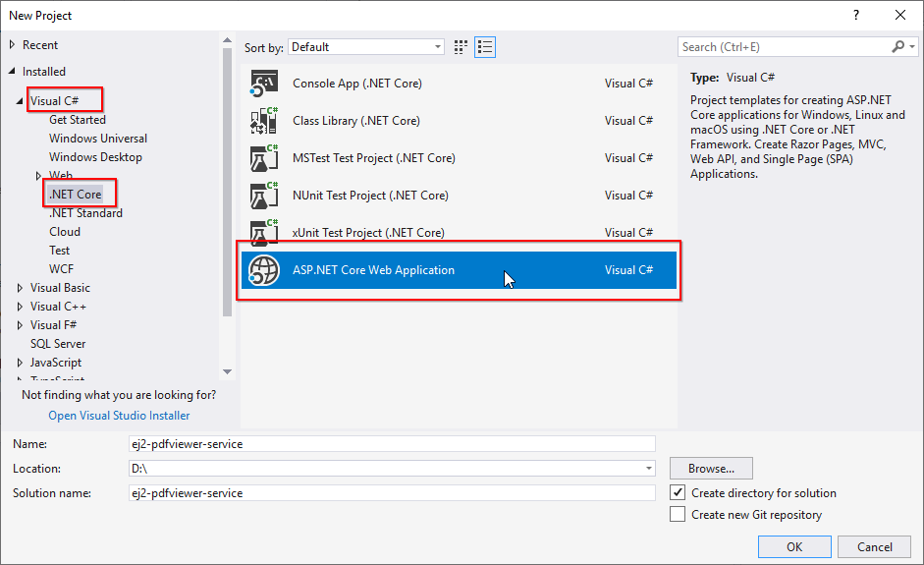The image size is (924, 565).
Task: Click the Browse... button
Action: 711,469
